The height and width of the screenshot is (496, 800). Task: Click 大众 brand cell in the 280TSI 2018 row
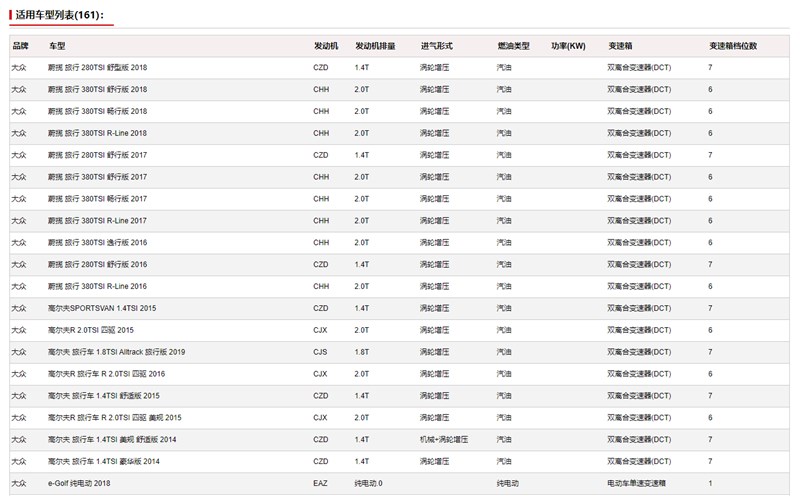pos(19,67)
